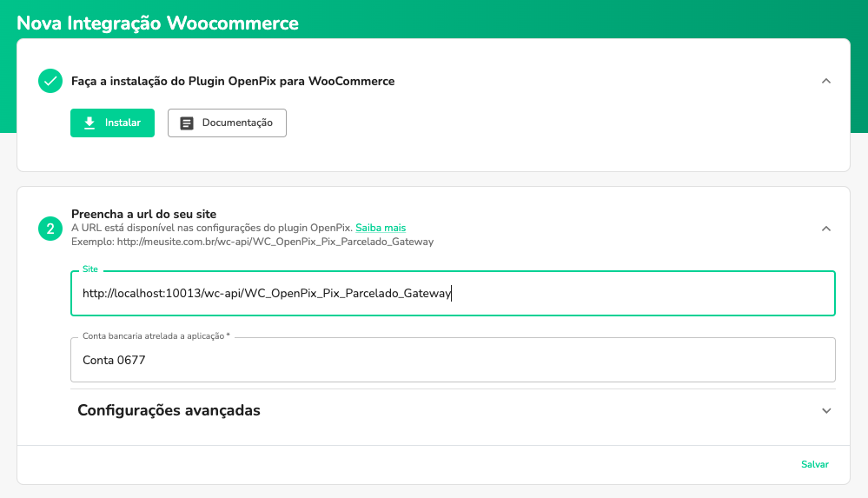Open the Documentação button
868x498 pixels.
[227, 123]
